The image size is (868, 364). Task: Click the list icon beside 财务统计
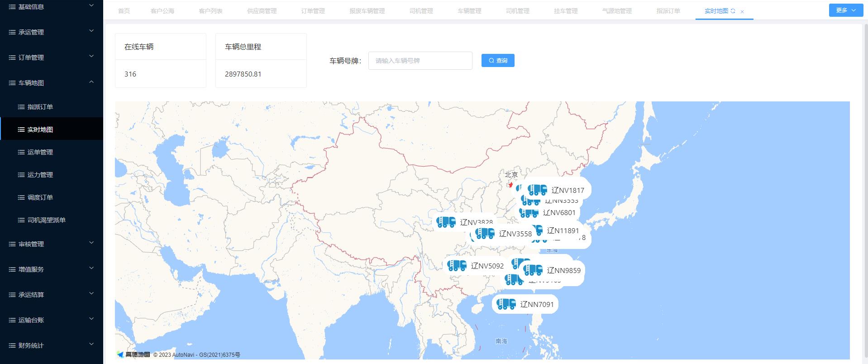coord(12,345)
